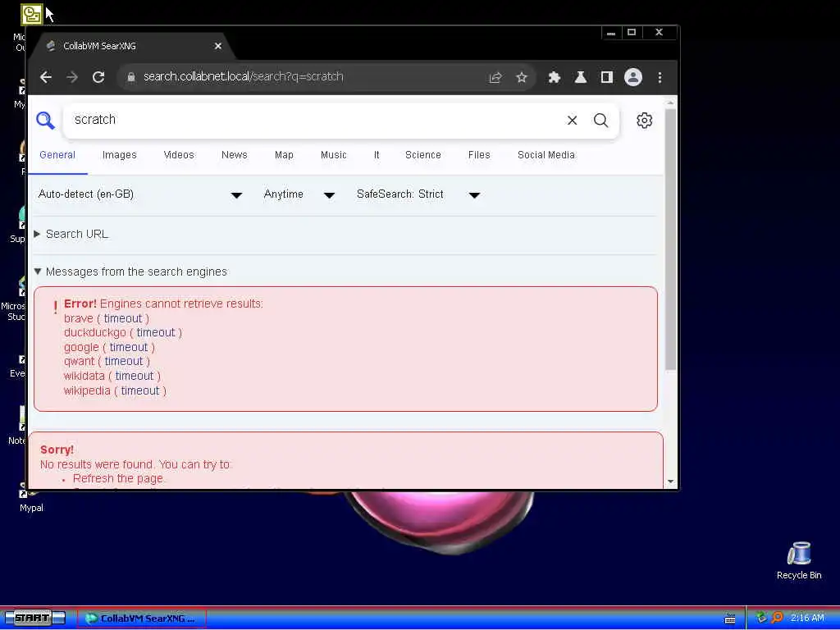
Task: Click the timeout link next to brave
Action: (123, 319)
